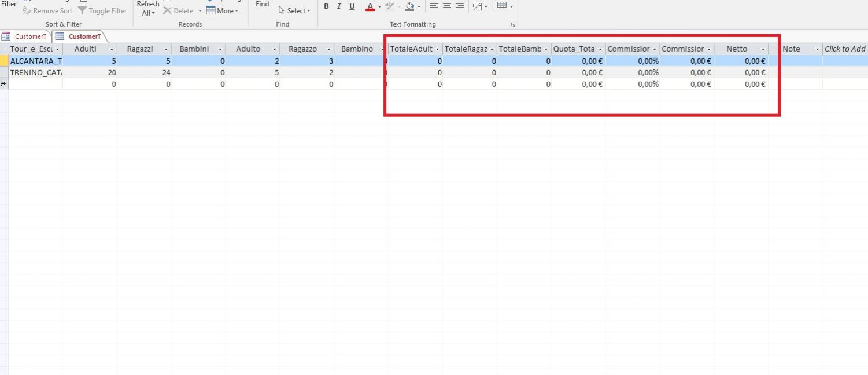
Task: Open Ragazzi column header dropdown
Action: click(166, 49)
